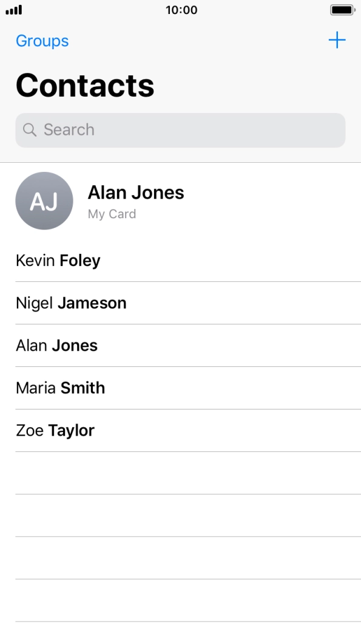Select contact Maria Smith

click(60, 388)
